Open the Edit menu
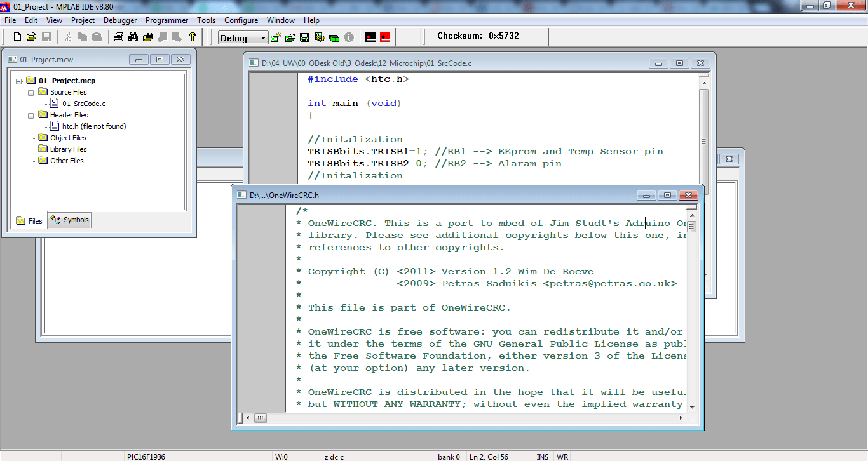 [x=31, y=20]
